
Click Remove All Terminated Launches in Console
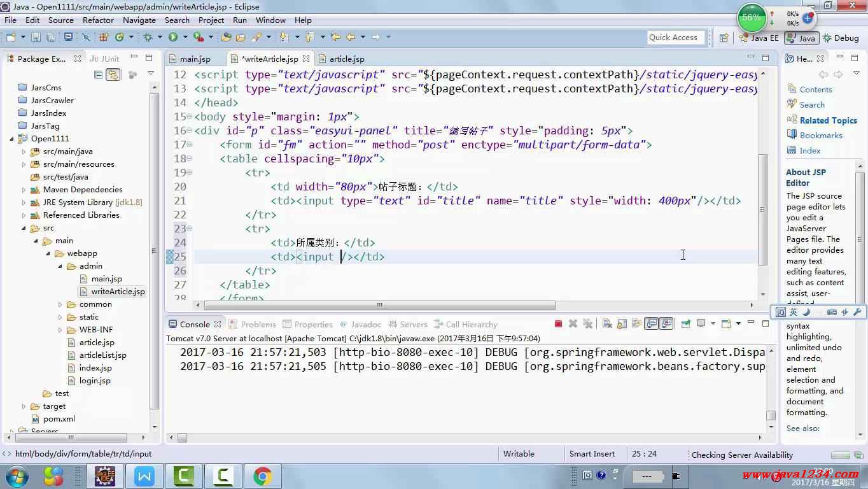point(587,323)
